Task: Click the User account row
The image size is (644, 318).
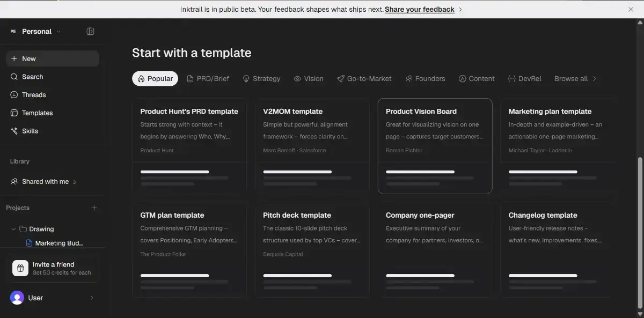Action: (53, 298)
